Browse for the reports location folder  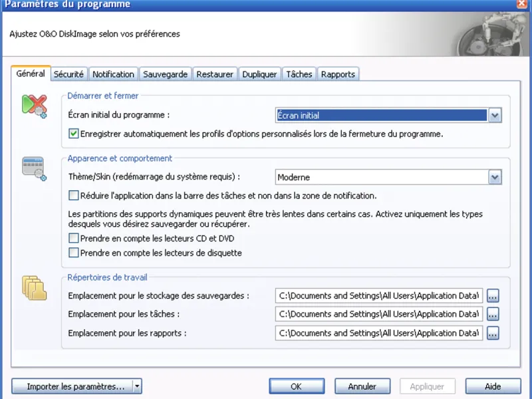[x=493, y=333]
